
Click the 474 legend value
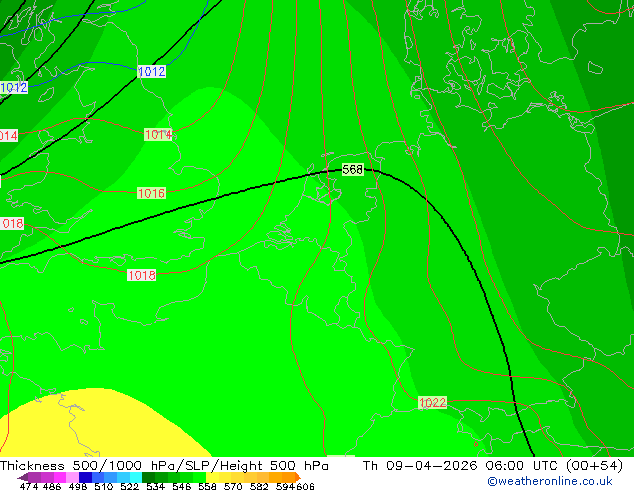click(x=29, y=486)
